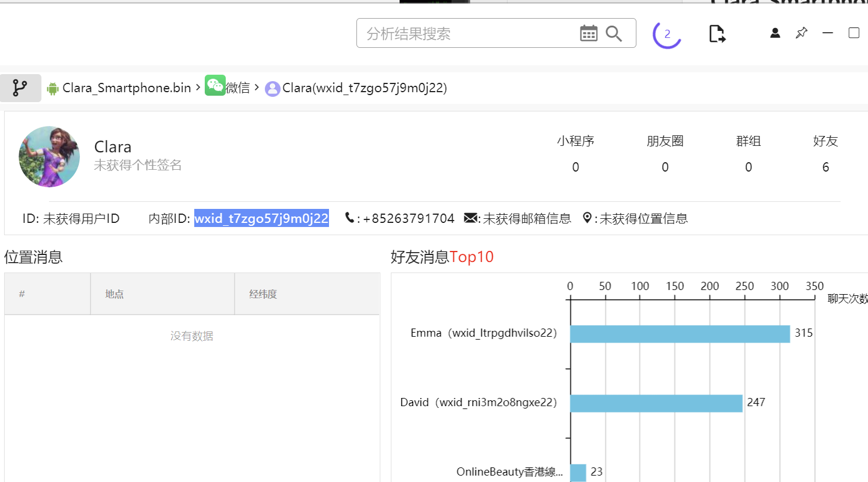Maximize the window
868x482 pixels.
coord(853,33)
